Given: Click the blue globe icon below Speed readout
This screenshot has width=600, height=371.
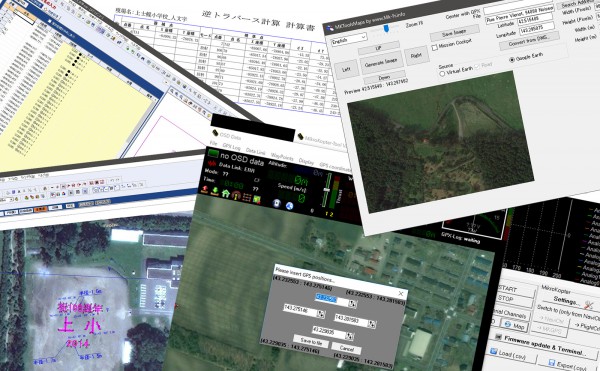Looking at the screenshot, I should (289, 206).
